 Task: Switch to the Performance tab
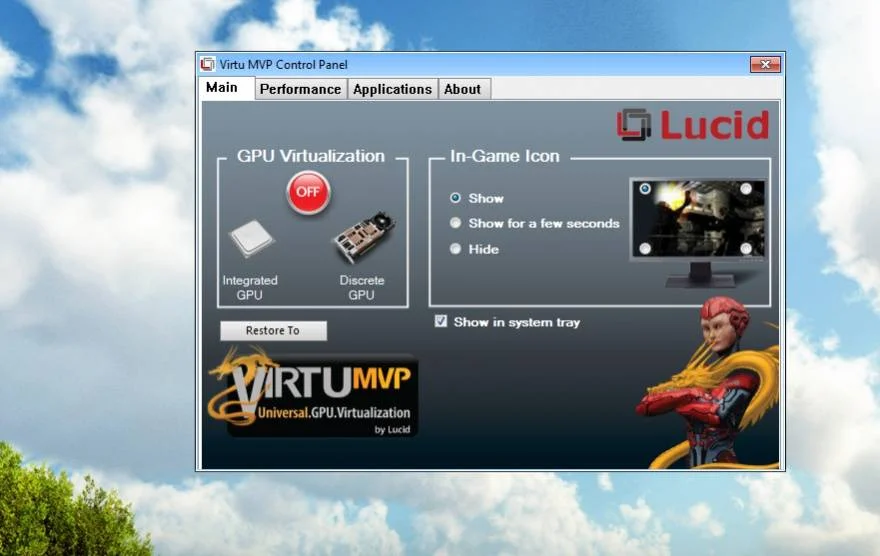(300, 89)
